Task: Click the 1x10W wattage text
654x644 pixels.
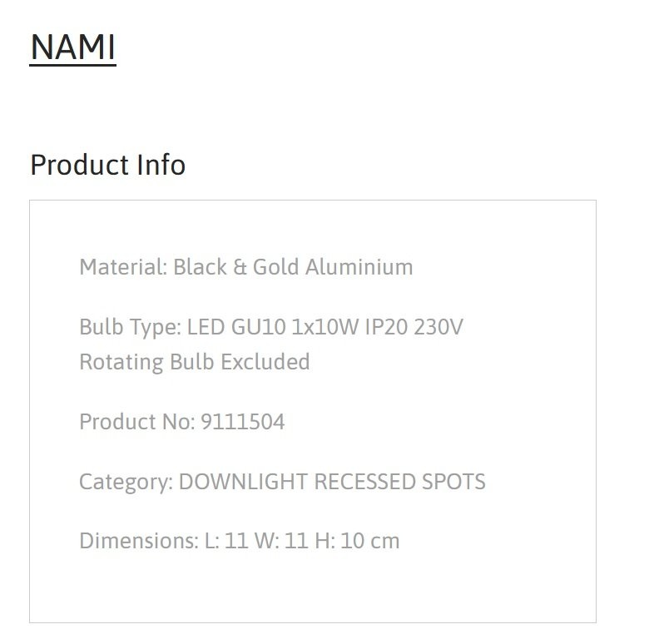Action: coord(325,327)
